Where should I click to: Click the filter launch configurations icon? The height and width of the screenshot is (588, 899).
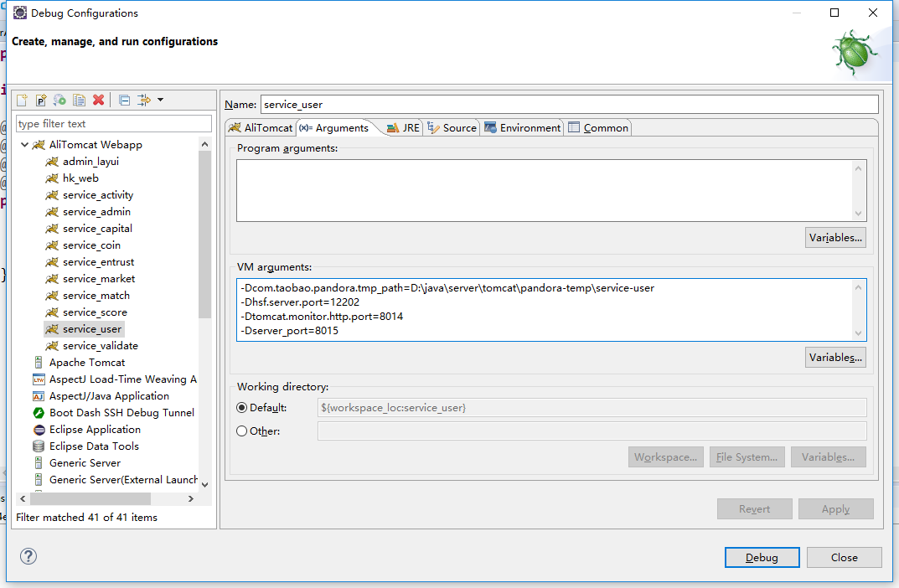click(x=144, y=100)
